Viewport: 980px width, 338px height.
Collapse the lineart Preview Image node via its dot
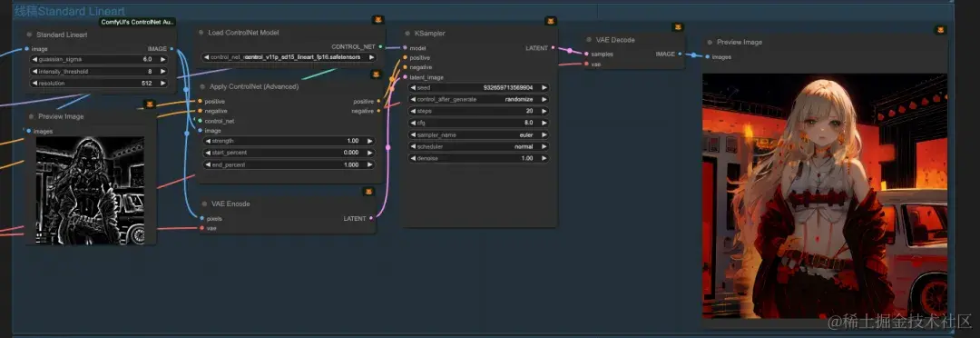(30, 116)
